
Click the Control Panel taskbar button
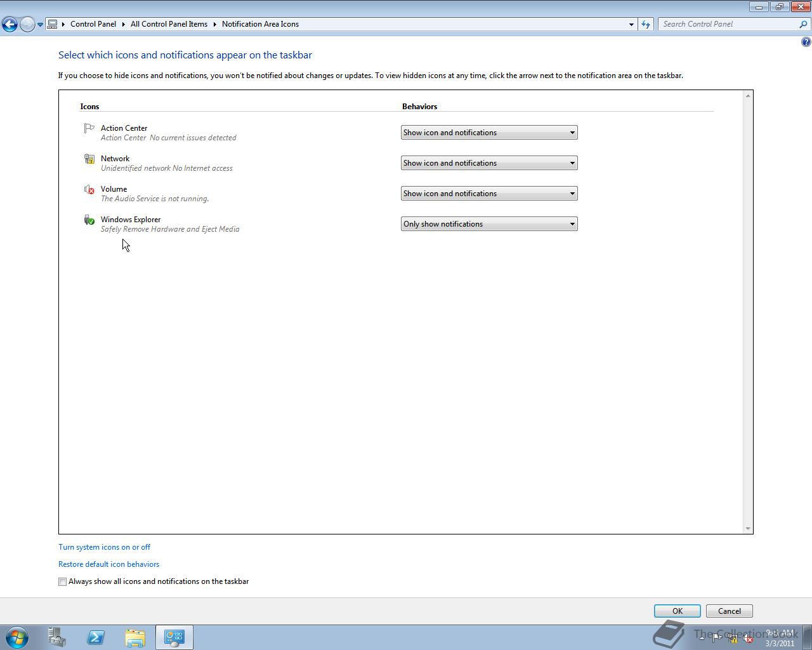pyautogui.click(x=174, y=637)
